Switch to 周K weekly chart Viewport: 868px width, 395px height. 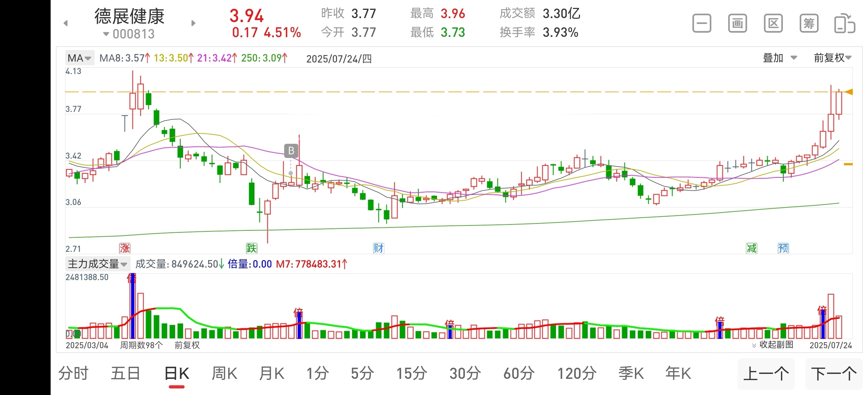[x=225, y=373]
